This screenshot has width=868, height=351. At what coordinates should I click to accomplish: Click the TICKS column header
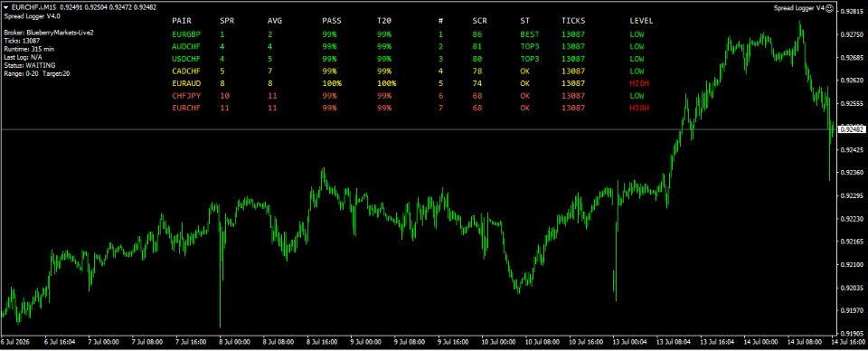point(573,21)
